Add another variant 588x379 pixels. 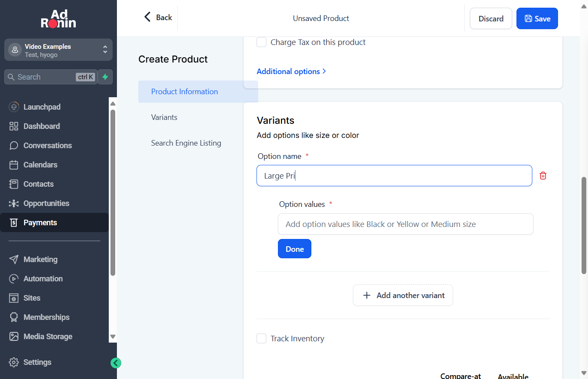(x=403, y=295)
